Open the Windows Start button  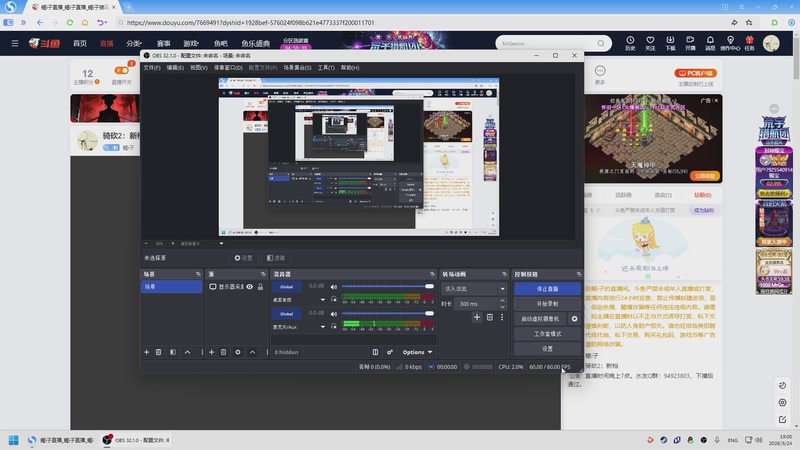click(14, 440)
